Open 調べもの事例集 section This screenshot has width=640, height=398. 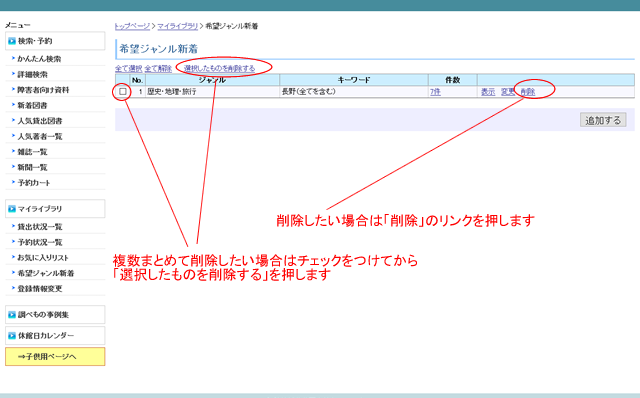point(55,315)
